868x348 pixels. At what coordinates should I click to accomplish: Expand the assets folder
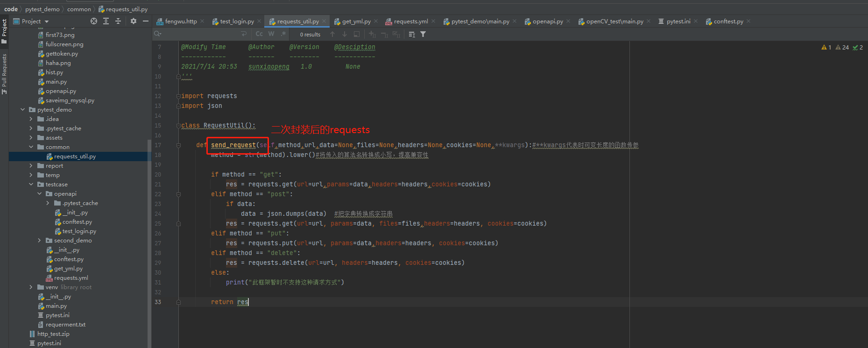click(x=31, y=138)
